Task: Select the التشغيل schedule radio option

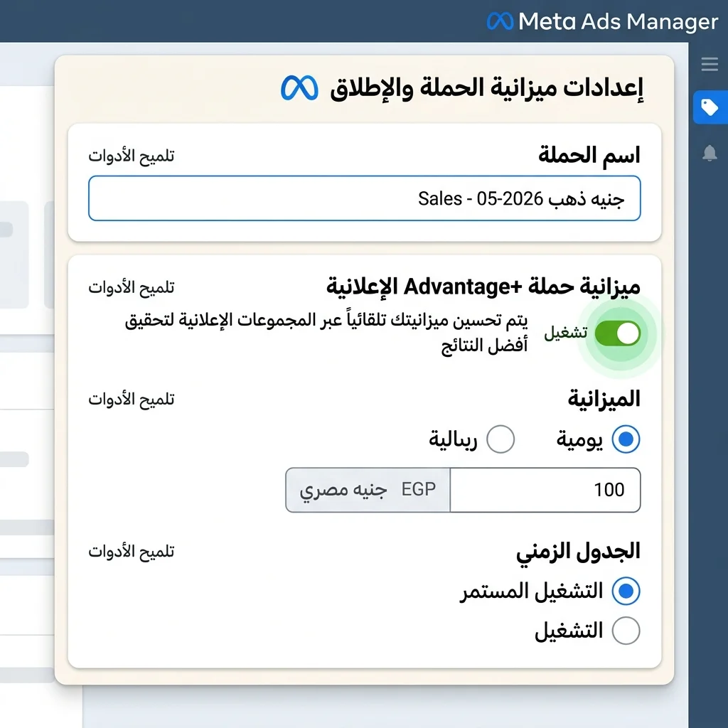Action: click(626, 631)
